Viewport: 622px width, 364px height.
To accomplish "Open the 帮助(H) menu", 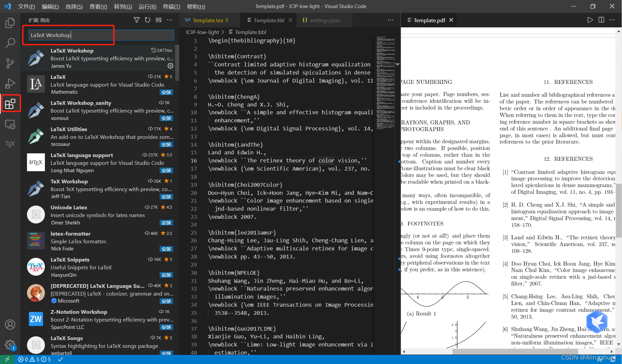I will pos(196,6).
